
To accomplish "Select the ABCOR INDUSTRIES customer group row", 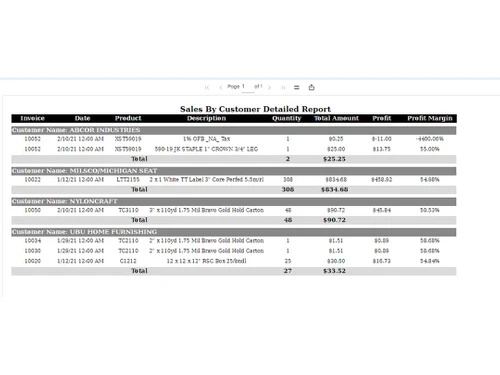I will coord(234,130).
